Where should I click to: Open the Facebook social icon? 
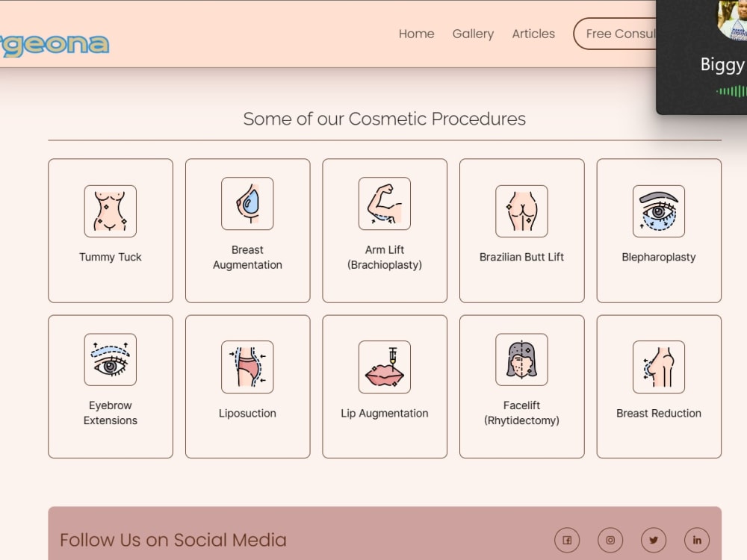tap(567, 540)
